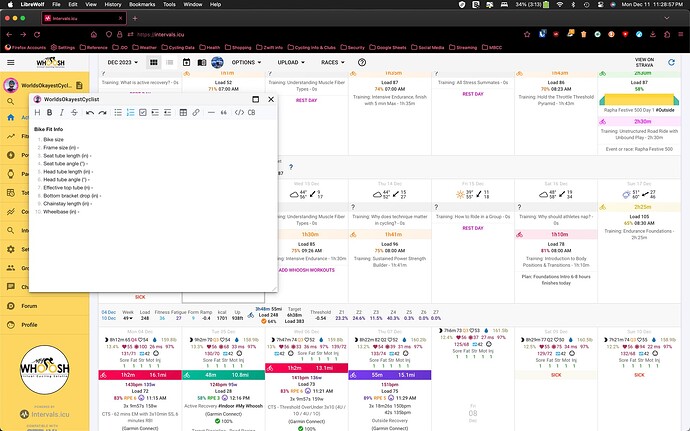Toggle bold formatting in the notes editor
Image resolution: width=690 pixels, height=431 pixels.
tap(50, 113)
